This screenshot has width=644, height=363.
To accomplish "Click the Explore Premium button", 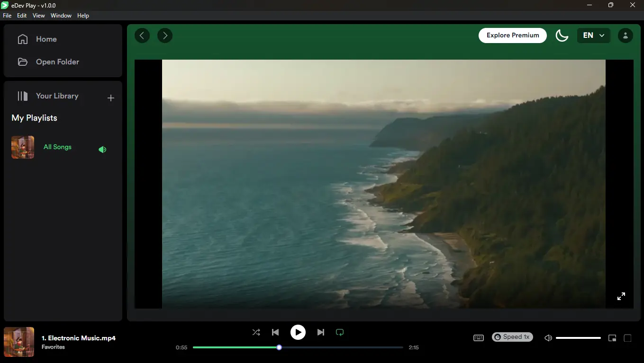I will point(512,35).
